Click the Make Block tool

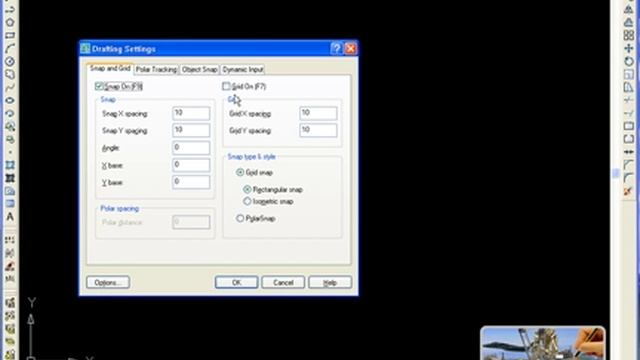point(10,140)
